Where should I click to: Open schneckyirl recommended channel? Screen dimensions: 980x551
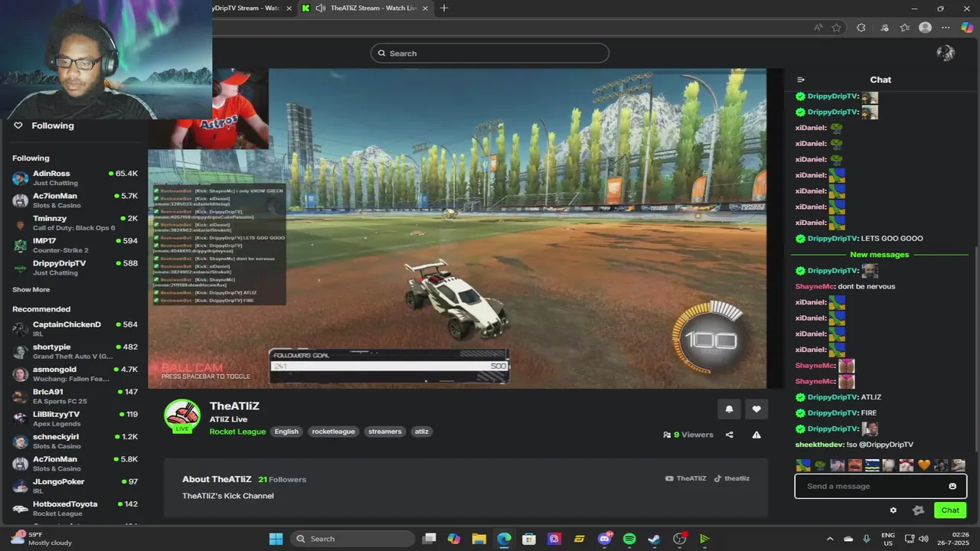click(x=75, y=441)
